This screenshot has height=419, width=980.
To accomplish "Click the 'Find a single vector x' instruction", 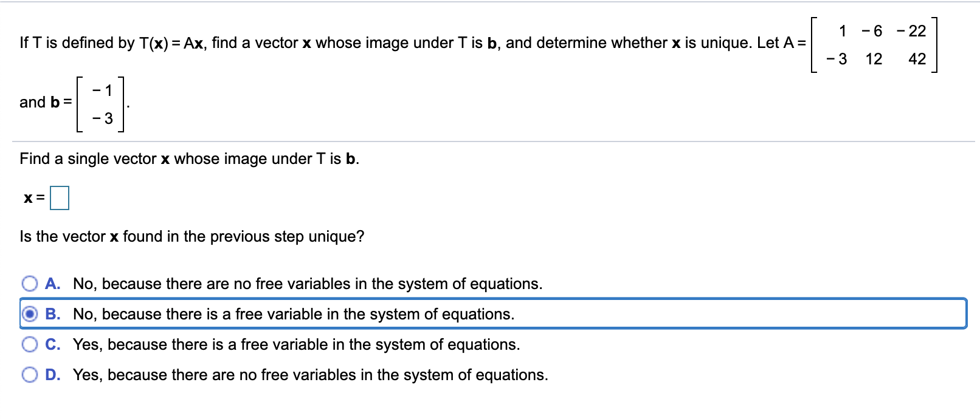I will pyautogui.click(x=188, y=158).
